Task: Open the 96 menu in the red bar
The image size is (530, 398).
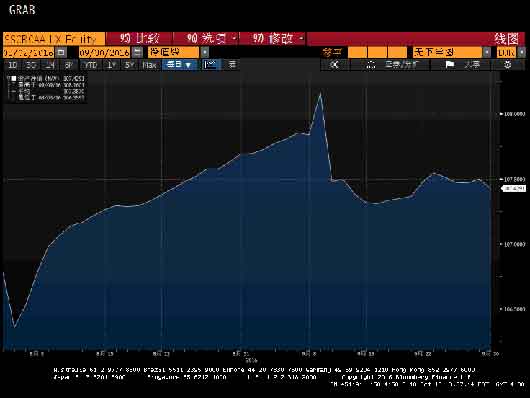Action: pos(206,39)
